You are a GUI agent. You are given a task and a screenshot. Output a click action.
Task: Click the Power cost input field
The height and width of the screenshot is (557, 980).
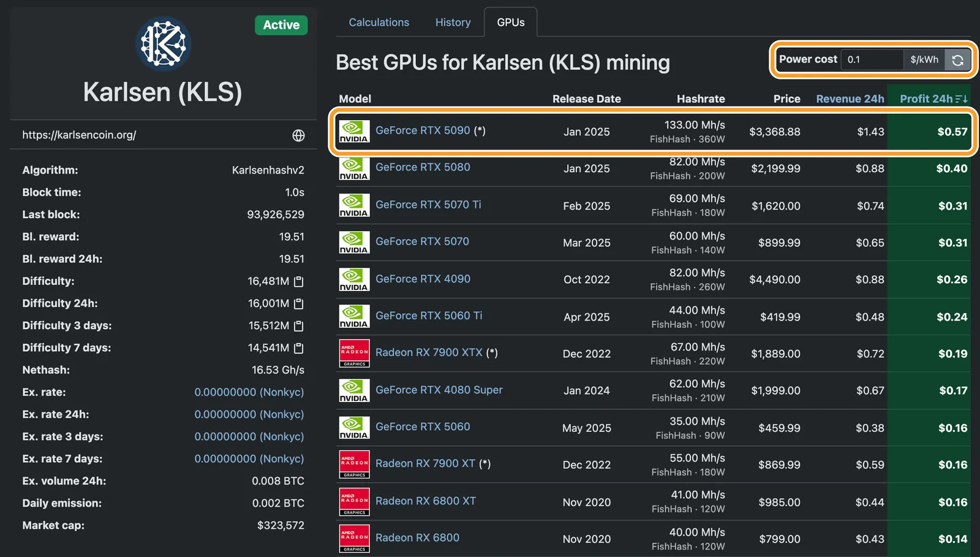(x=872, y=60)
